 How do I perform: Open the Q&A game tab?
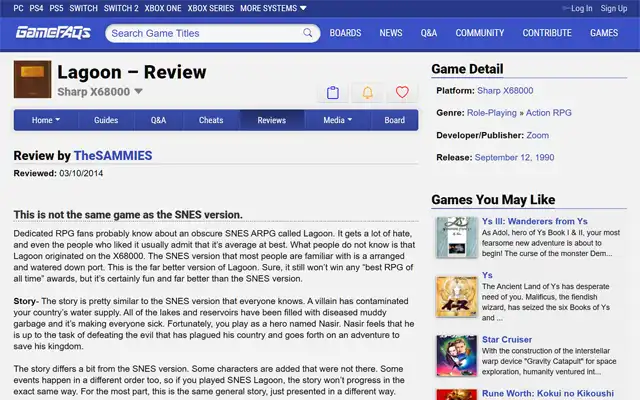[x=158, y=120]
